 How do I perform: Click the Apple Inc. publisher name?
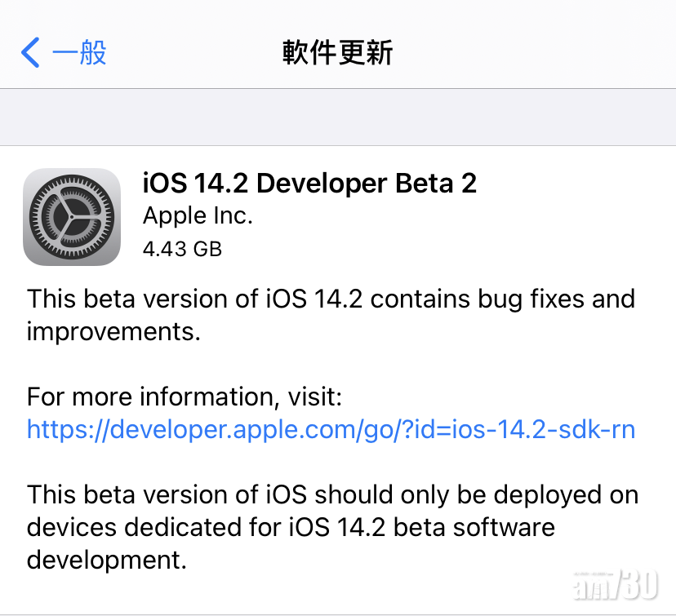[198, 215]
